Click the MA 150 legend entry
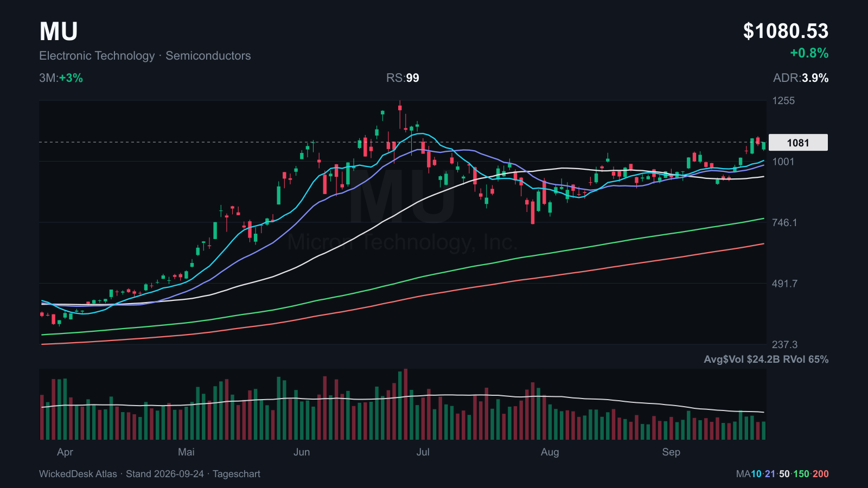The height and width of the screenshot is (488, 868). pyautogui.click(x=801, y=474)
